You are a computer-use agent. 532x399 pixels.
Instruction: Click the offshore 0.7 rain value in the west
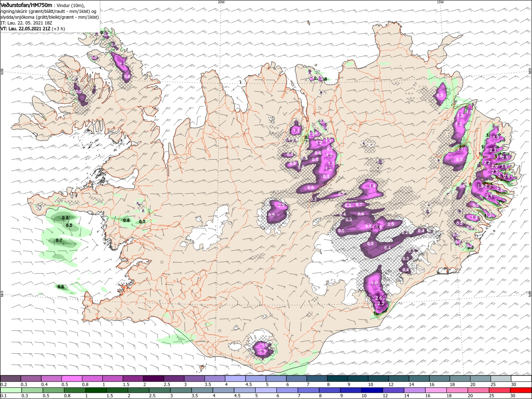tap(59, 240)
